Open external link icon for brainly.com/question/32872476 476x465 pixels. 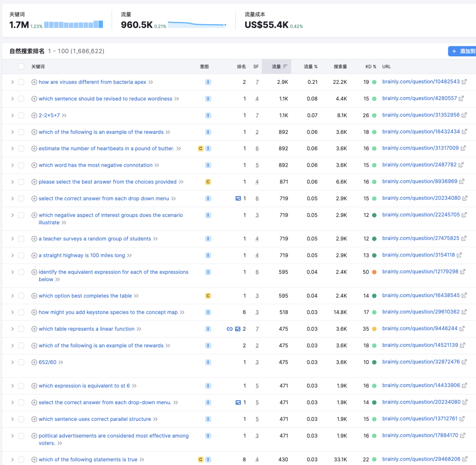(464, 362)
